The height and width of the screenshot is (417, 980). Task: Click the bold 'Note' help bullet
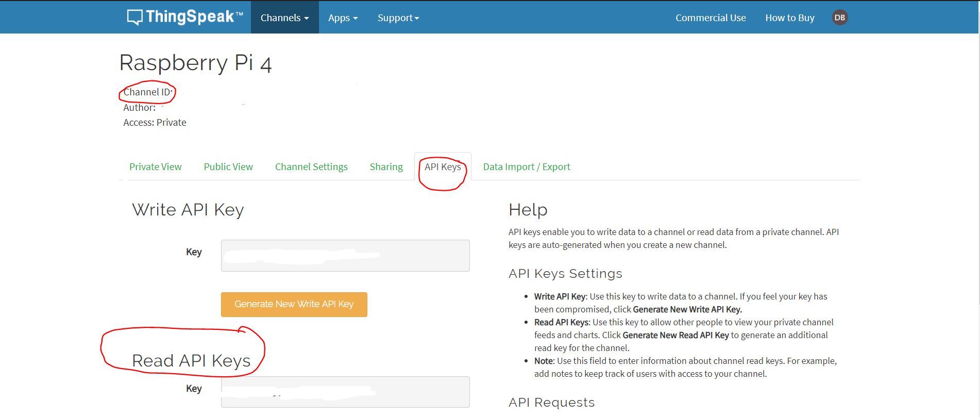[x=544, y=361]
